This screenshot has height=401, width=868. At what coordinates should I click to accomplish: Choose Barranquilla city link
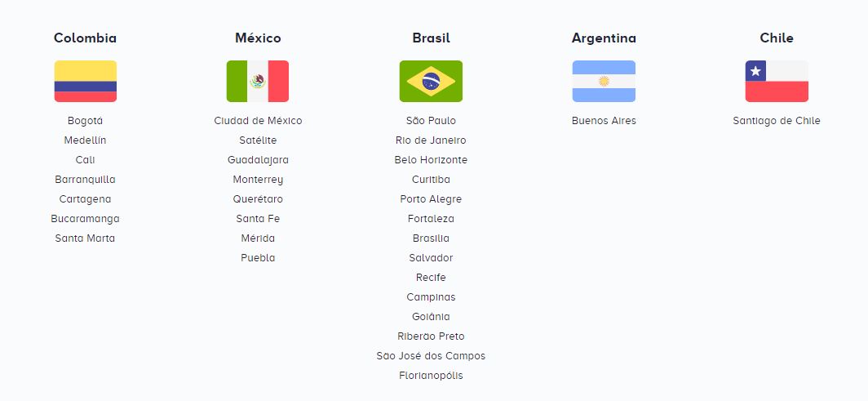86,180
